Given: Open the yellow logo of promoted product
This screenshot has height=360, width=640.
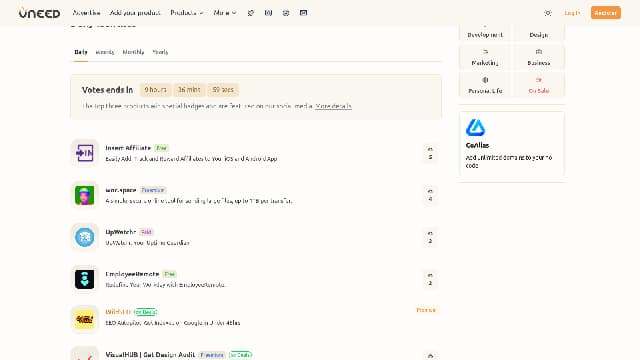Looking at the screenshot, I should 84,319.
